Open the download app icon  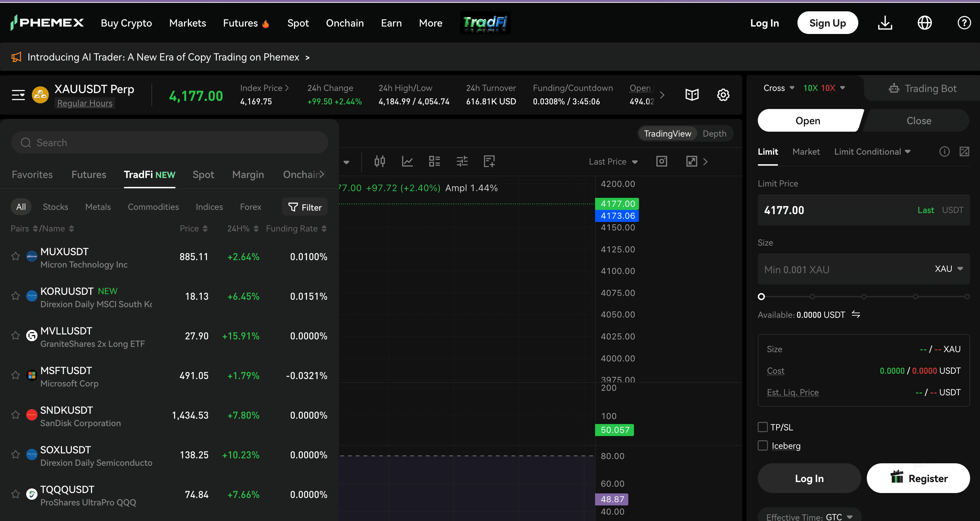[x=885, y=23]
